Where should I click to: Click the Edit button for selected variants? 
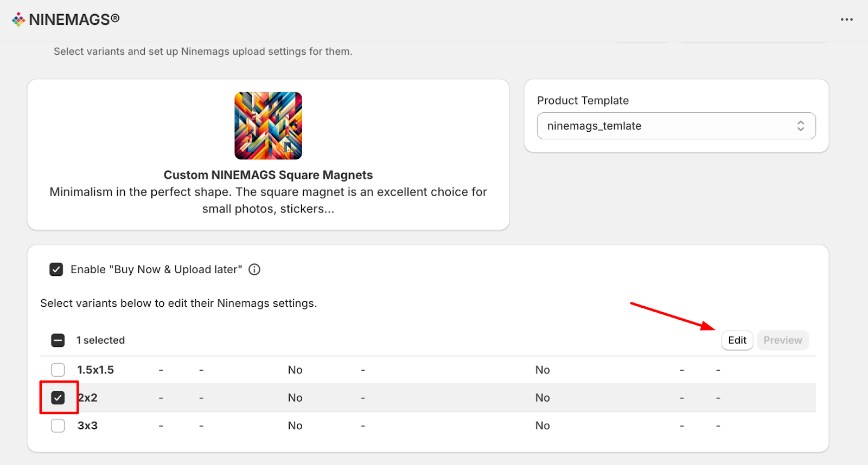coord(737,340)
